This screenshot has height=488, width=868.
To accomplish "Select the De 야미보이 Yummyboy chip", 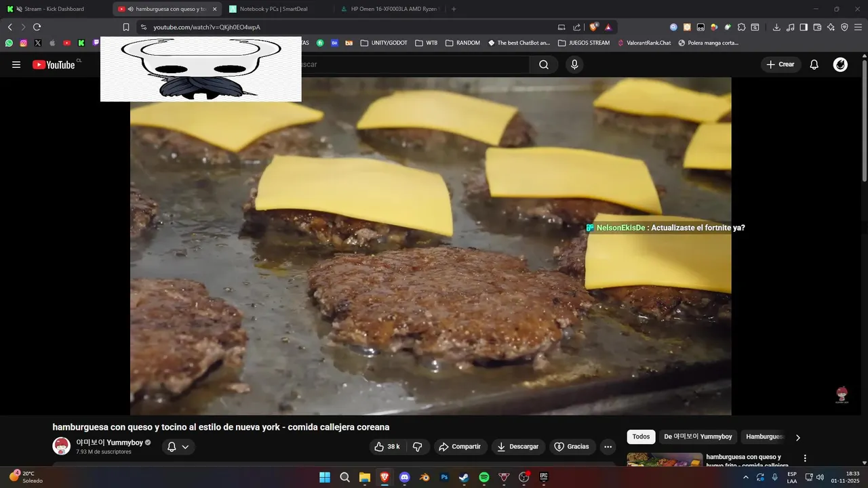I will pyautogui.click(x=698, y=436).
